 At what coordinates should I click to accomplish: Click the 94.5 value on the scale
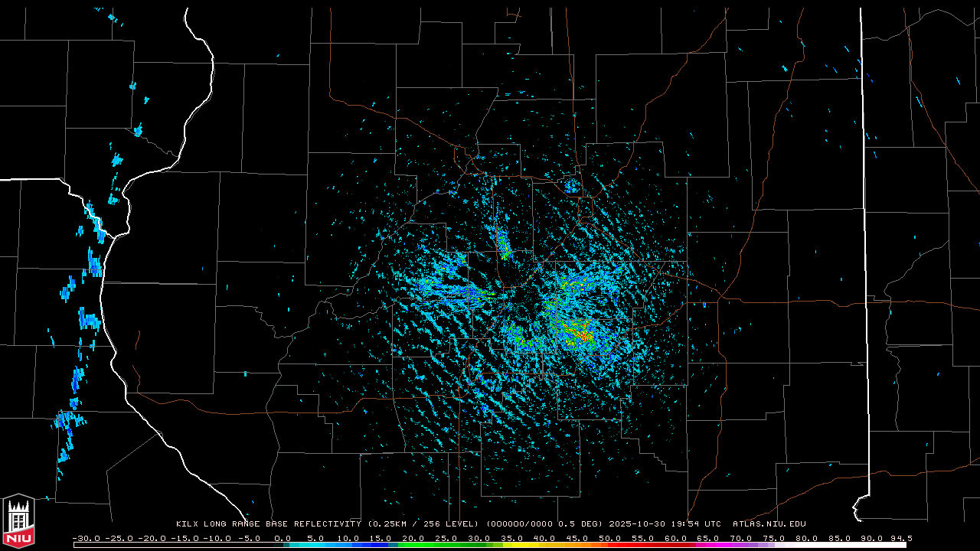pos(900,538)
